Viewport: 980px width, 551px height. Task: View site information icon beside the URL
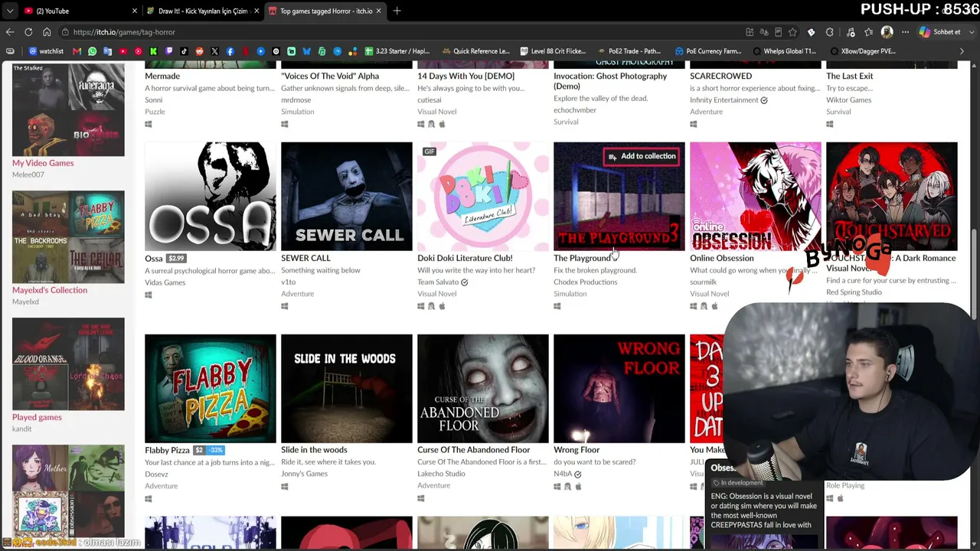click(66, 32)
